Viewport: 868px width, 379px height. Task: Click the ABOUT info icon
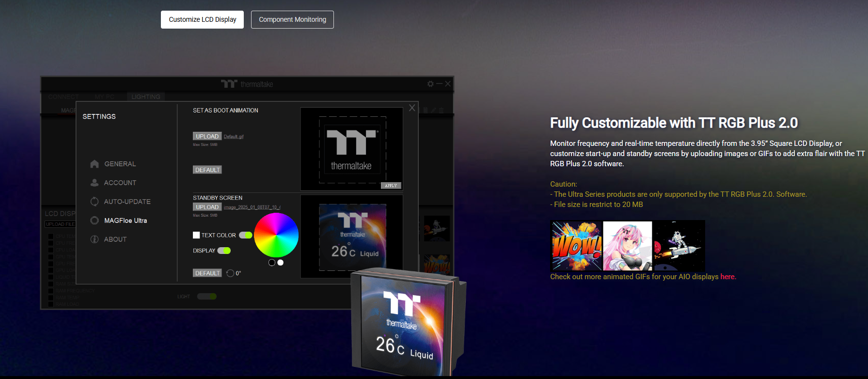95,239
